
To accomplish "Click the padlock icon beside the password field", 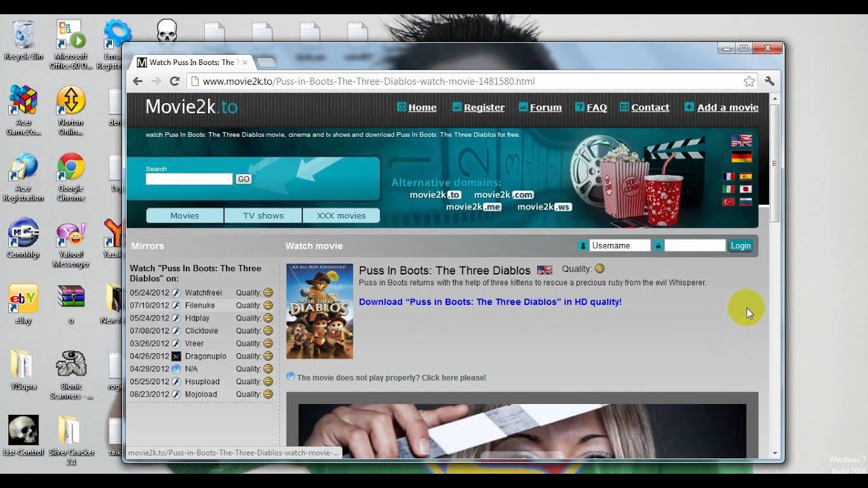I will tap(657, 245).
